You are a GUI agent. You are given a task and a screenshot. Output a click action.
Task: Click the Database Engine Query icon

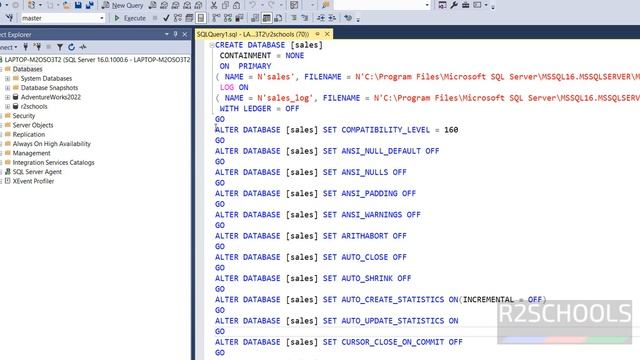pos(152,5)
